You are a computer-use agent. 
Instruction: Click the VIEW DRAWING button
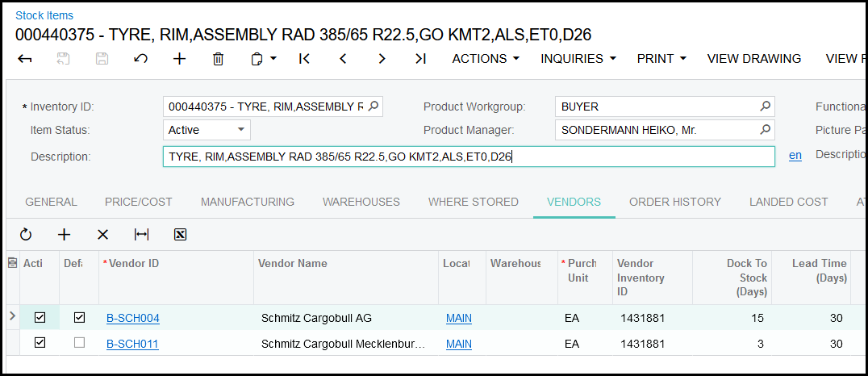[x=753, y=59]
